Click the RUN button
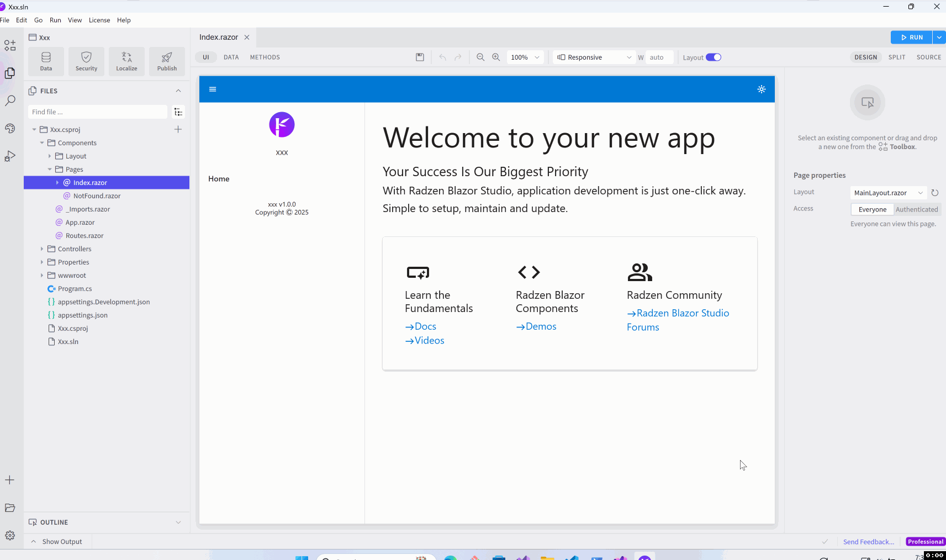Screen dimensions: 946x560 [911, 38]
